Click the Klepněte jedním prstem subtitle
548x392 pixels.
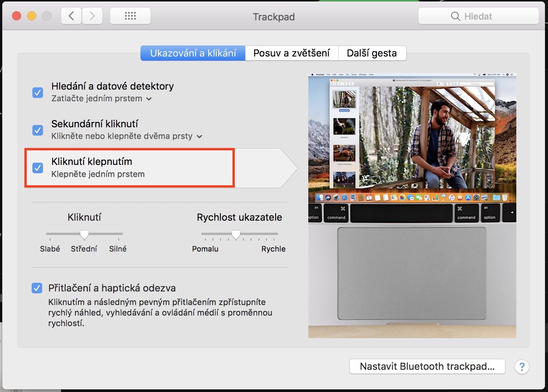click(98, 174)
